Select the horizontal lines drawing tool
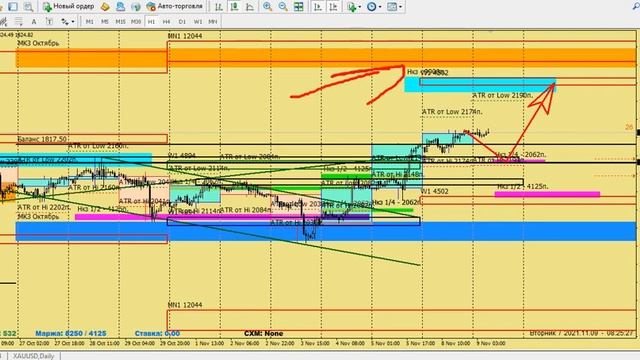Viewport: 640px width, 360px height. [x=18, y=22]
